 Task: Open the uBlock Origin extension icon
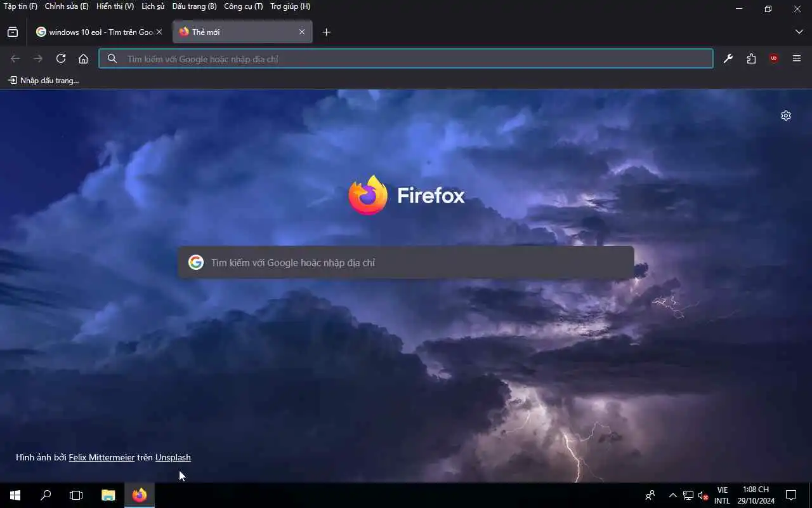click(x=774, y=59)
